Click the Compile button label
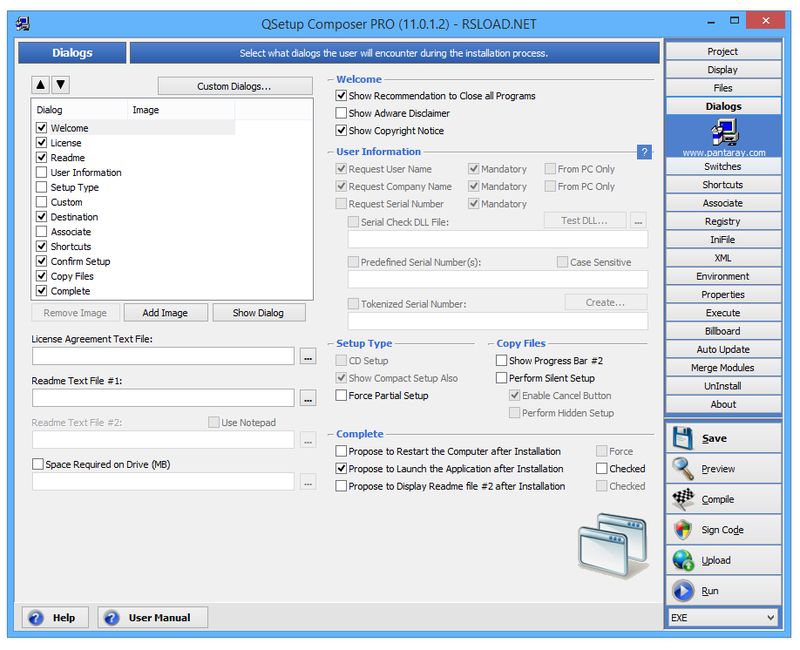This screenshot has height=650, width=800. pyautogui.click(x=717, y=499)
